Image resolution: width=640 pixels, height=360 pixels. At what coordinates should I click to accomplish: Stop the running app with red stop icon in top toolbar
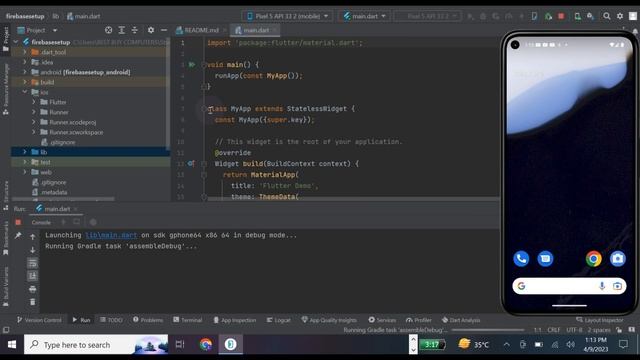pos(561,16)
